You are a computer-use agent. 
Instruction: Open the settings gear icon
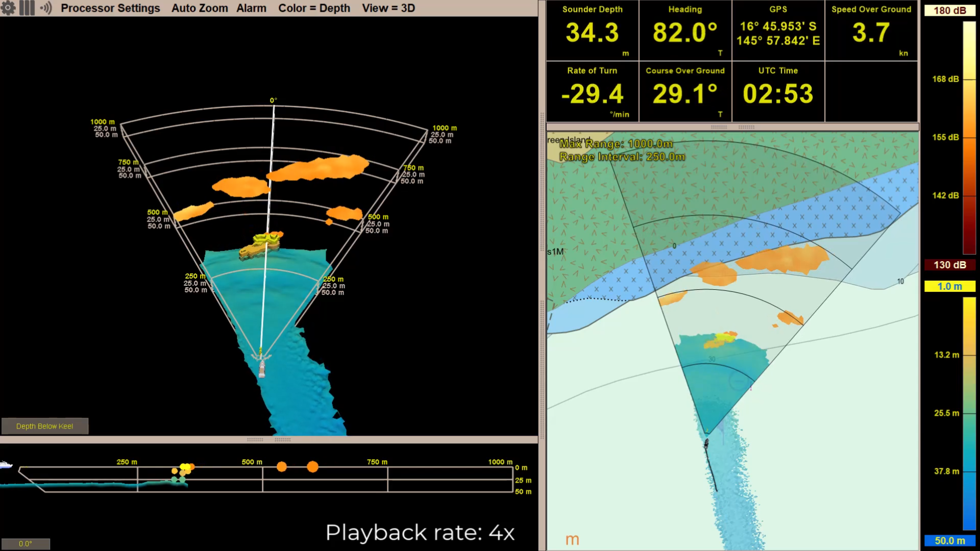tap(8, 8)
